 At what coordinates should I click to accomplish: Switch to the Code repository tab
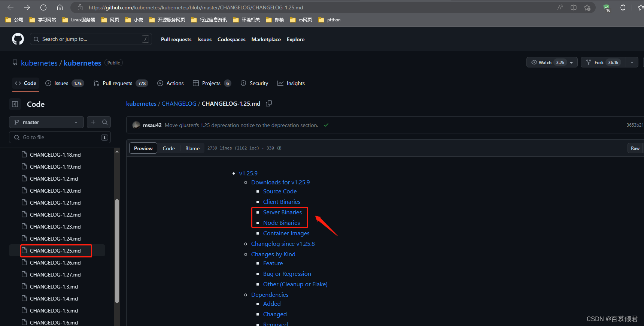[x=26, y=83]
